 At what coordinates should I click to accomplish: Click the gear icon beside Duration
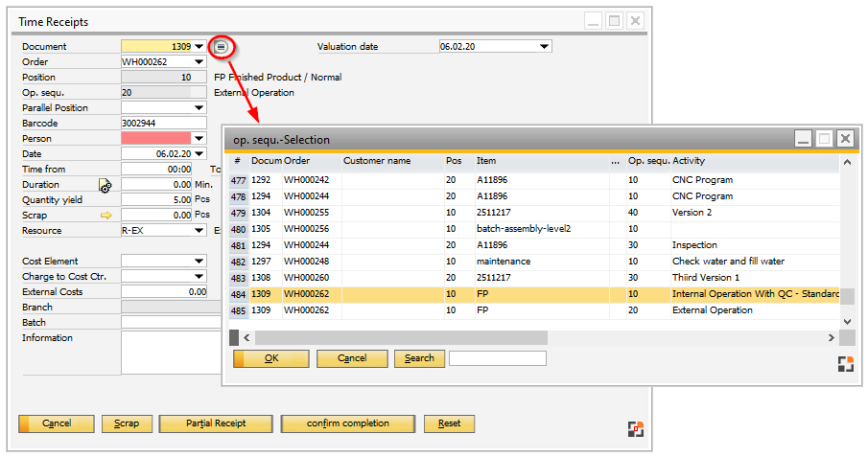106,185
